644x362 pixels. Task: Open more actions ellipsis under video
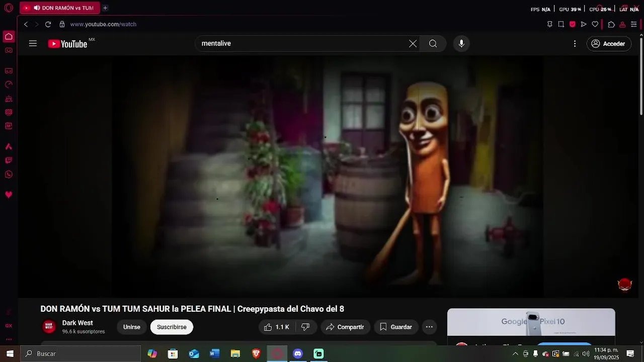(x=429, y=327)
